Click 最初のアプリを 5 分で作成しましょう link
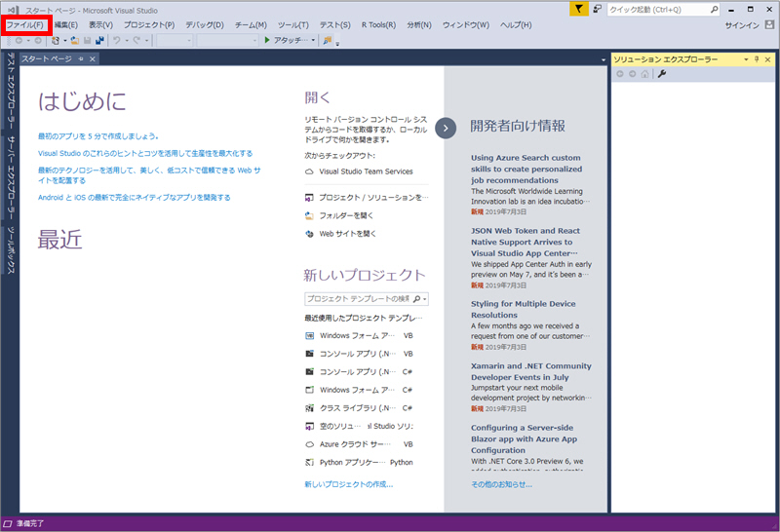This screenshot has height=532, width=780. click(98, 135)
